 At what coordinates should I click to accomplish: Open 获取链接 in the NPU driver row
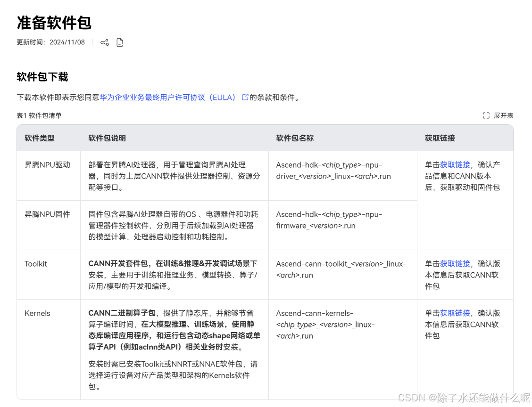click(x=455, y=165)
